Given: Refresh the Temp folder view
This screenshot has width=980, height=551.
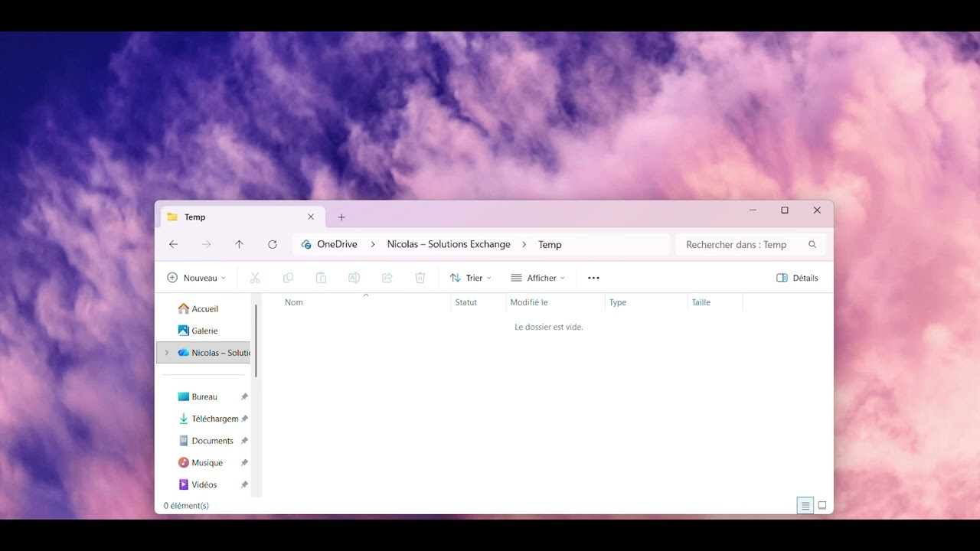Looking at the screenshot, I should [x=272, y=244].
